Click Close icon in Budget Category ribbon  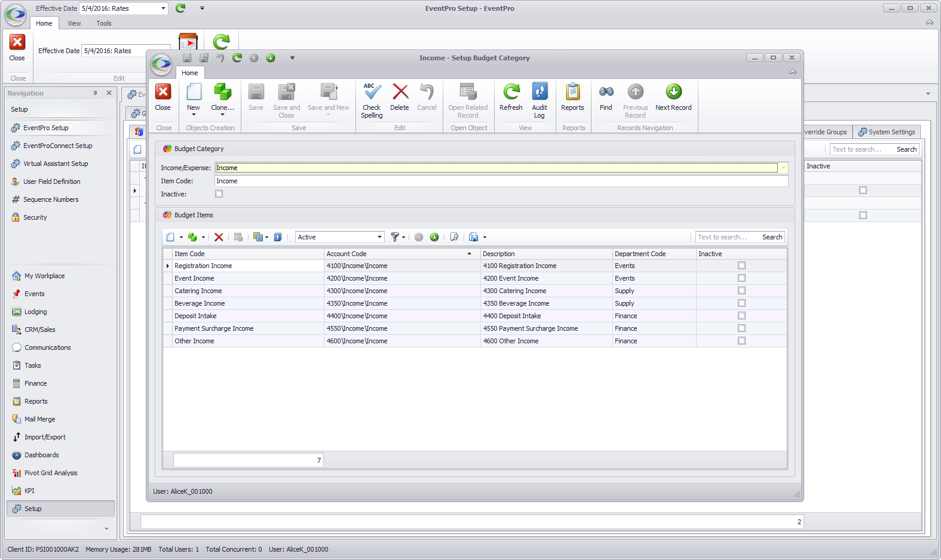coord(163,92)
